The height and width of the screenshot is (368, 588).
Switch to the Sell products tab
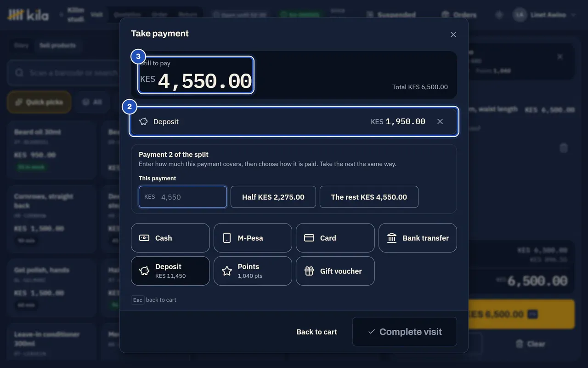(x=57, y=46)
